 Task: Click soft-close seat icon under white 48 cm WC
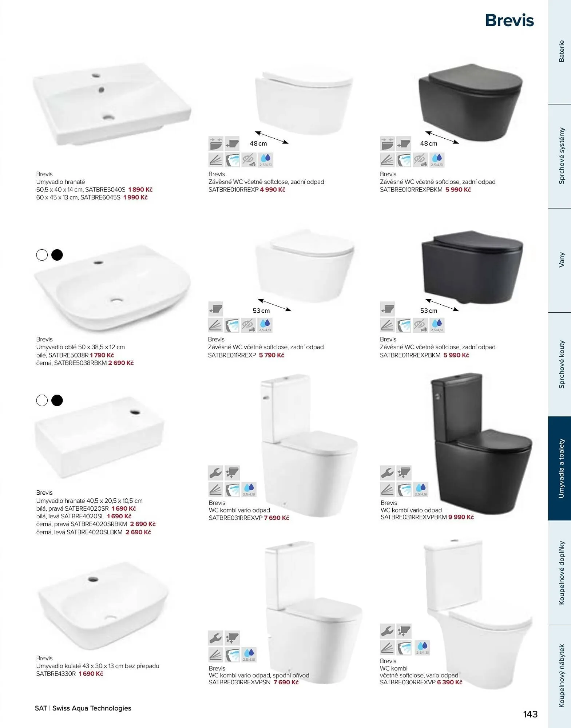[216, 144]
